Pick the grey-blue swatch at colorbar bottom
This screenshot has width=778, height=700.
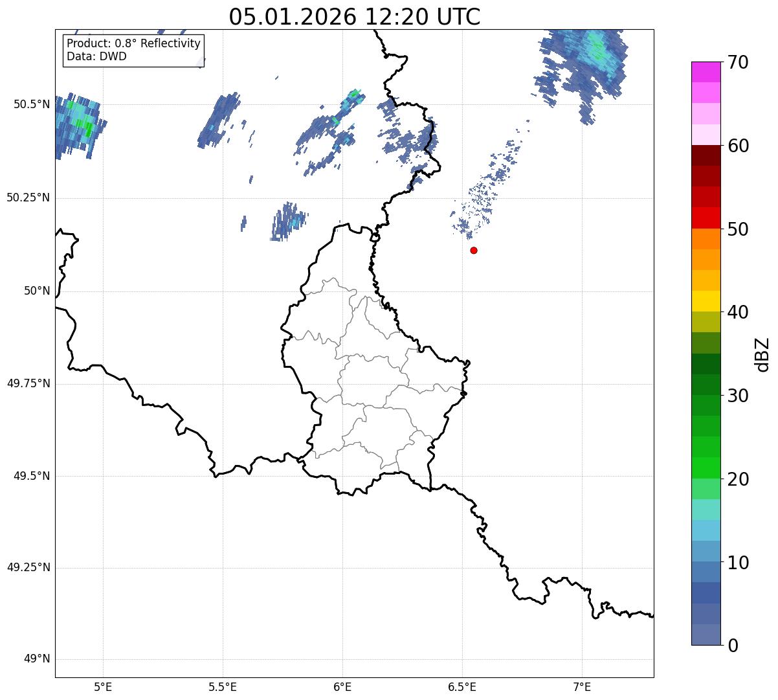click(x=706, y=635)
